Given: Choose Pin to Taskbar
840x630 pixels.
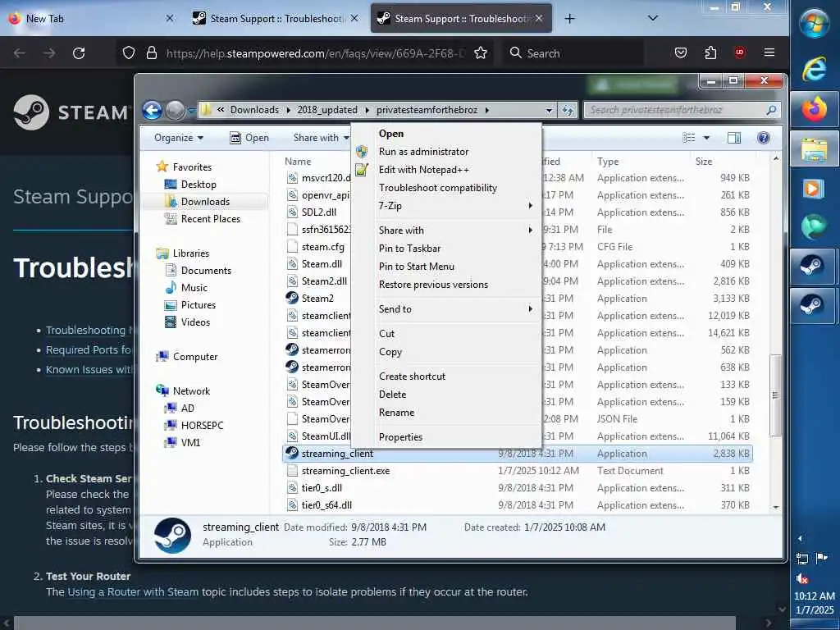Looking at the screenshot, I should tap(410, 249).
